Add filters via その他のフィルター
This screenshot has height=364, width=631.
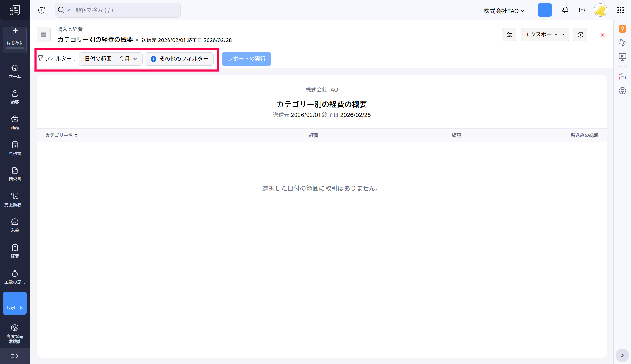click(179, 59)
